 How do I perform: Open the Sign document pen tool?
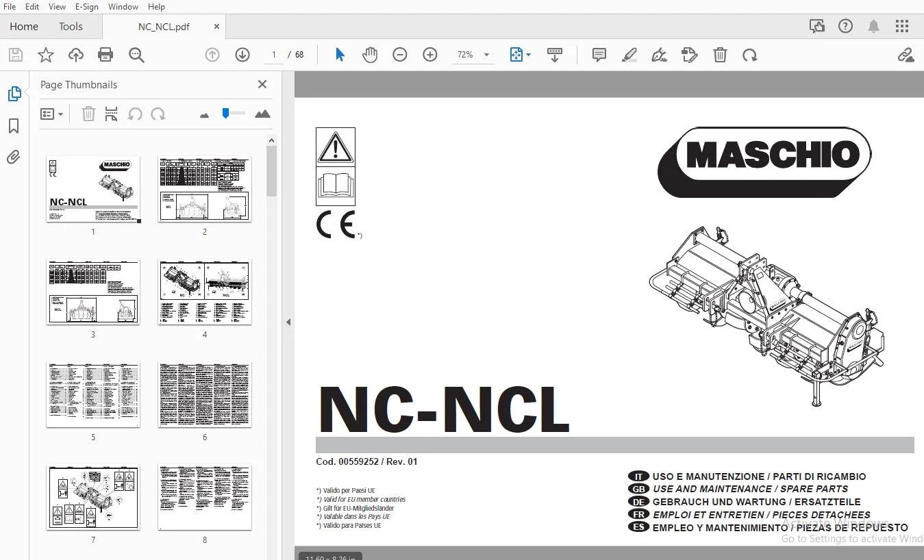click(x=660, y=55)
